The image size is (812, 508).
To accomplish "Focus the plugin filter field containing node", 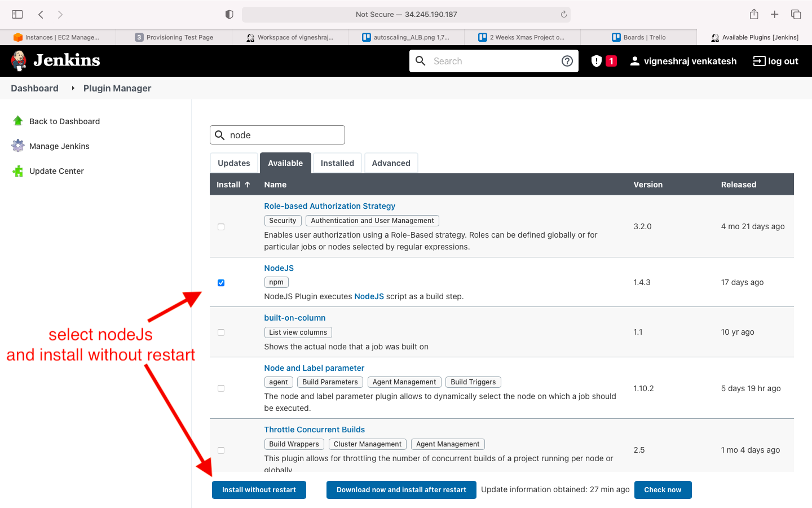I will (277, 135).
